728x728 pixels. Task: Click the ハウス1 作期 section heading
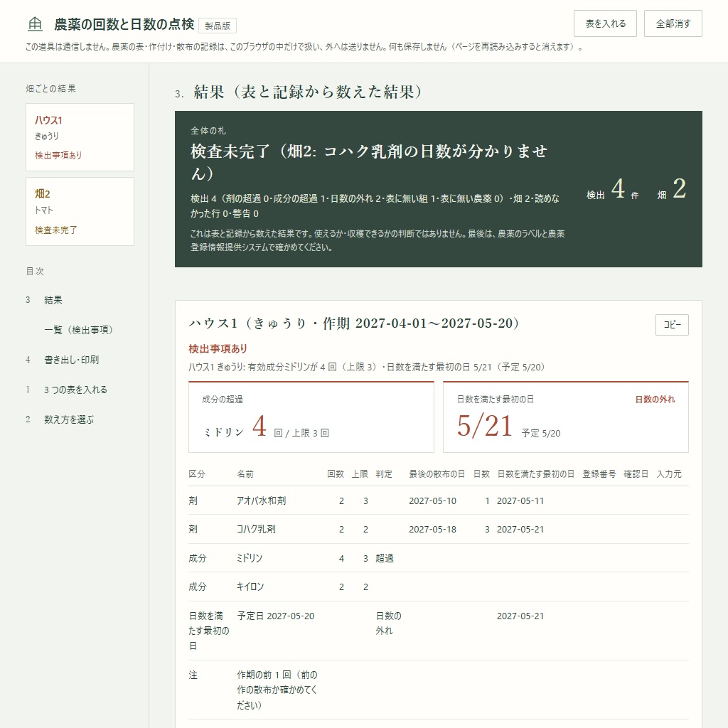[354, 323]
